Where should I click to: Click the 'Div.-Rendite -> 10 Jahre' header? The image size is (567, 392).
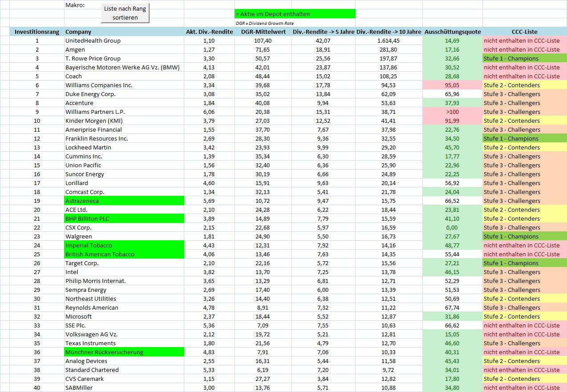[389, 32]
